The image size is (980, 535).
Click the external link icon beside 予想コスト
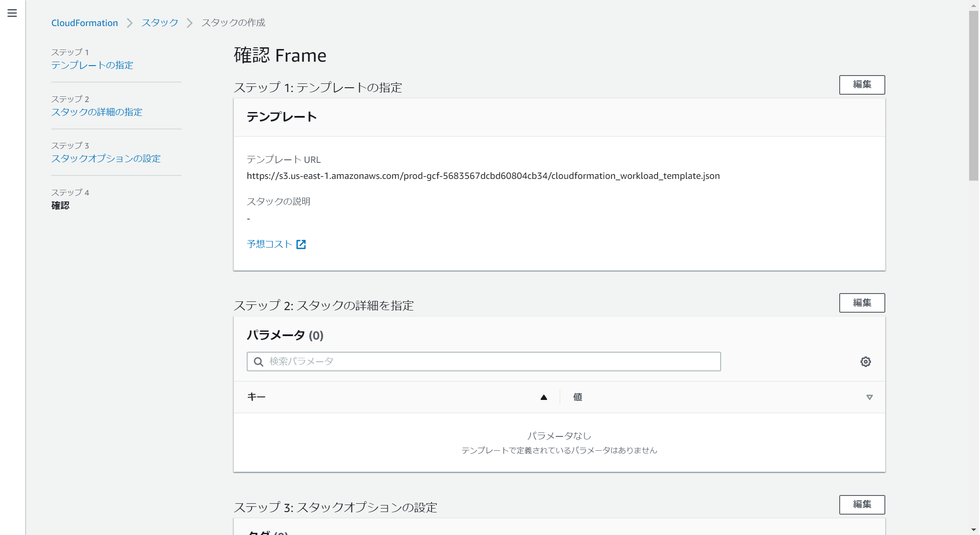pos(301,244)
